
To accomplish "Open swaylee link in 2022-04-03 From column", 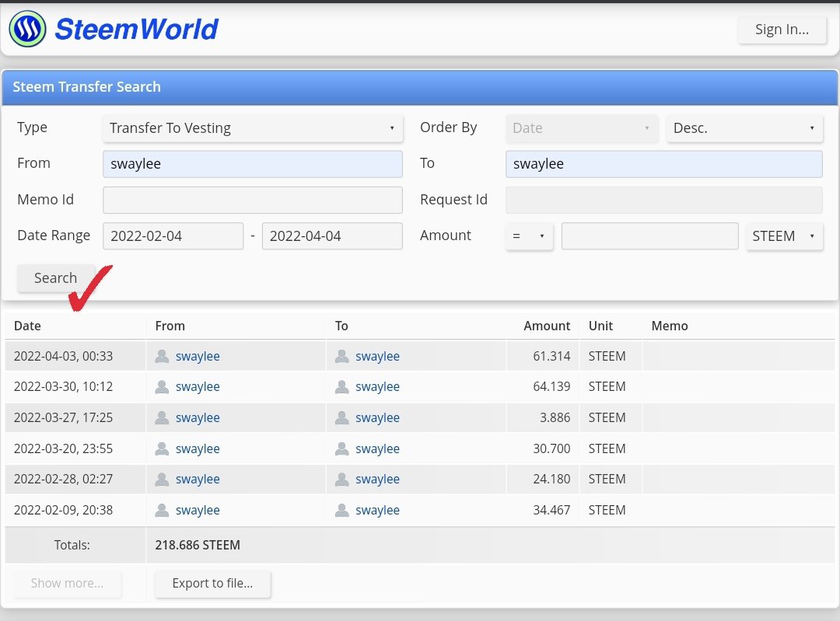I will point(198,356).
